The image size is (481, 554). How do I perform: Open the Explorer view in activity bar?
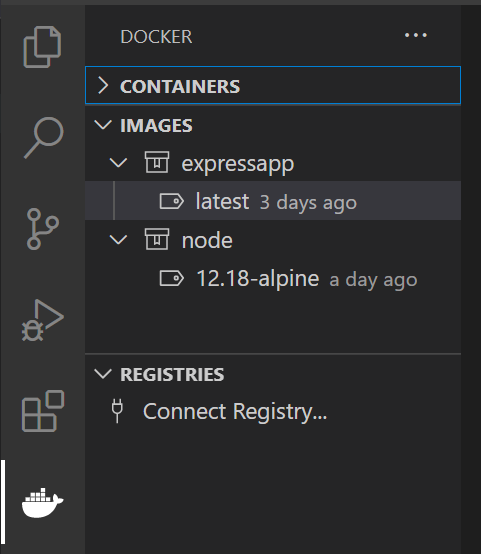(42, 47)
